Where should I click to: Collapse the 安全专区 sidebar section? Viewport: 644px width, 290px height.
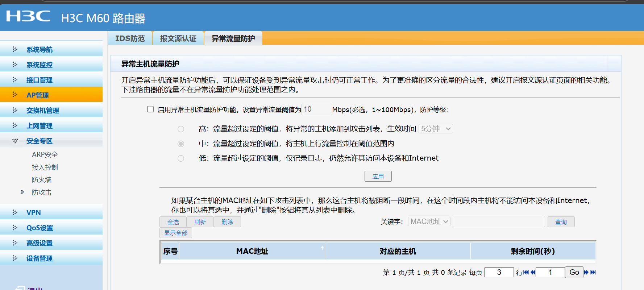[39, 141]
